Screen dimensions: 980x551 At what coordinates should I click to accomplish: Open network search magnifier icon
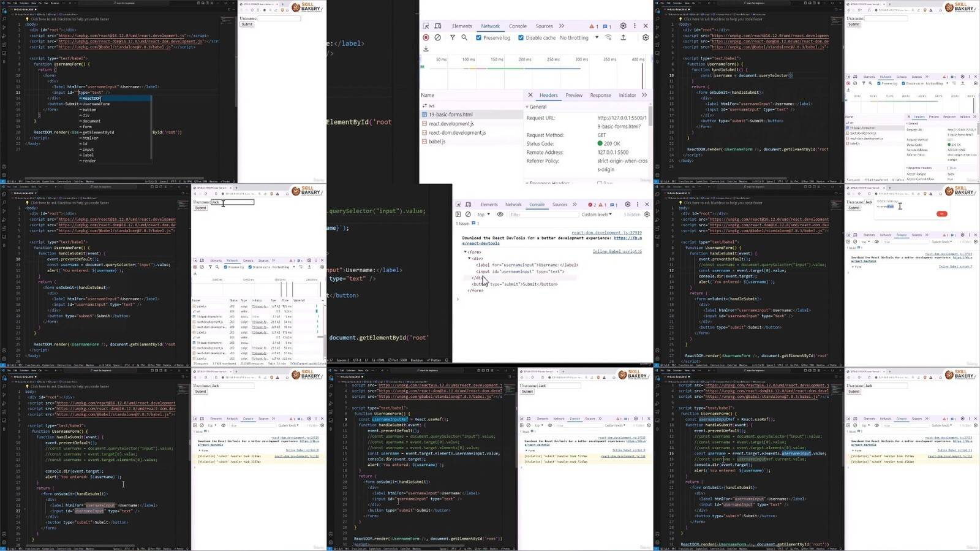(x=464, y=37)
